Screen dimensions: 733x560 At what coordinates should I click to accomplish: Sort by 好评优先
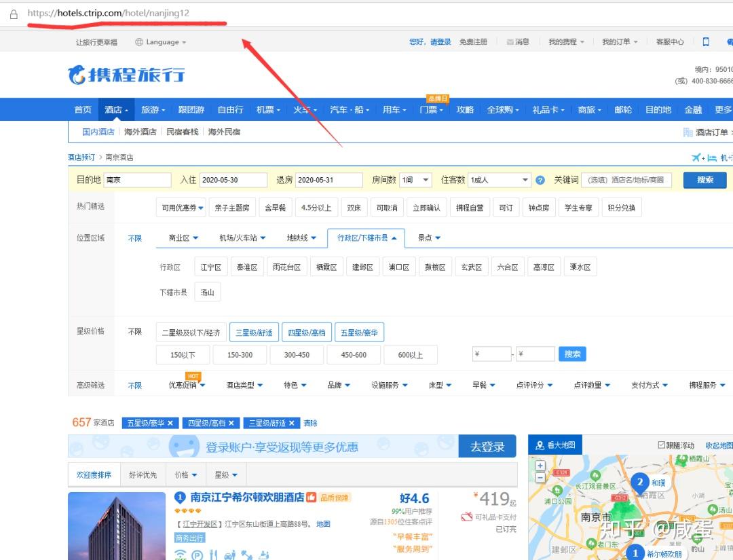point(143,475)
